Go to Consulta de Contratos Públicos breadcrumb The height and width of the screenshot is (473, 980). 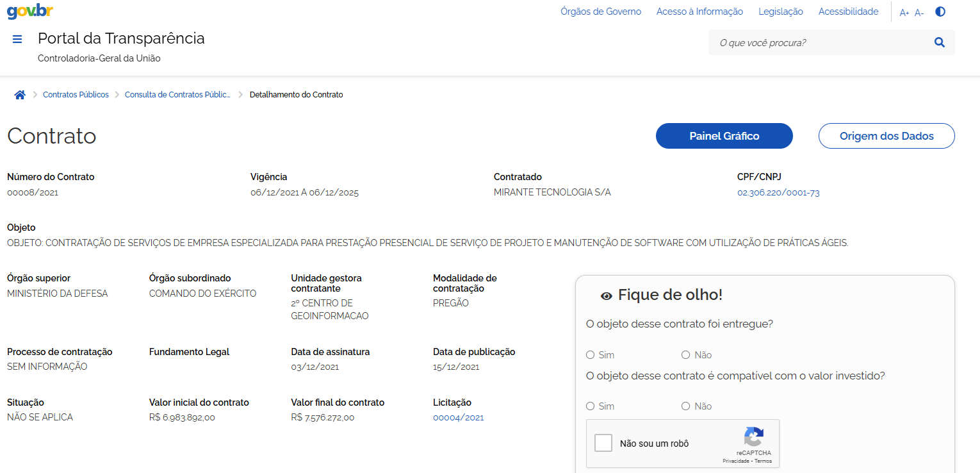tap(177, 95)
